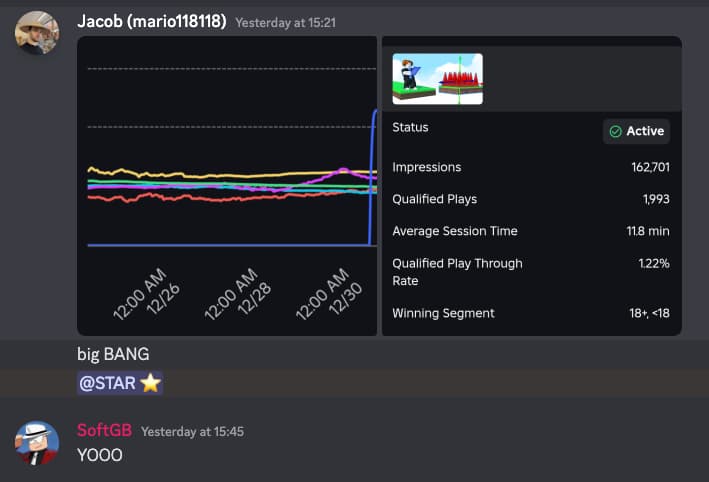Click the Average Session Time 11.8 min value

[647, 231]
